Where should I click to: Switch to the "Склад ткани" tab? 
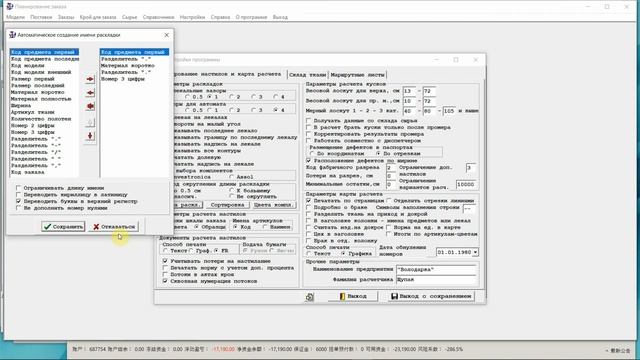307,75
